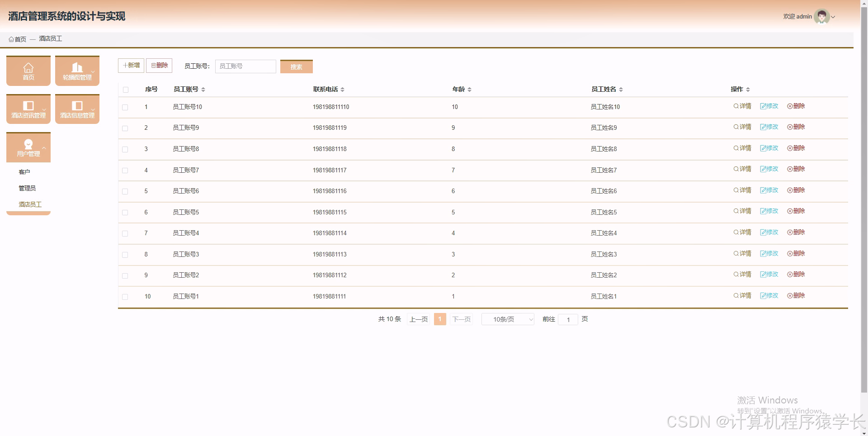Screen dimensions: 868x436
Task: Open the admin user menu chevron
Action: pyautogui.click(x=833, y=17)
